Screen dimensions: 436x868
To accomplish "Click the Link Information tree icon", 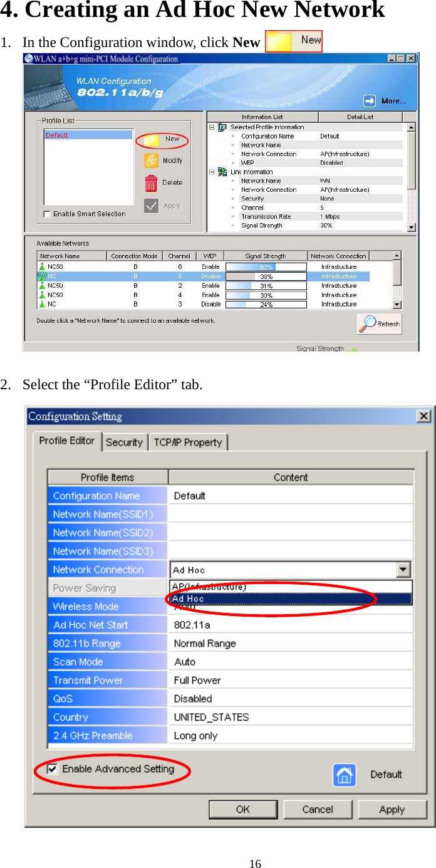I will 222,172.
